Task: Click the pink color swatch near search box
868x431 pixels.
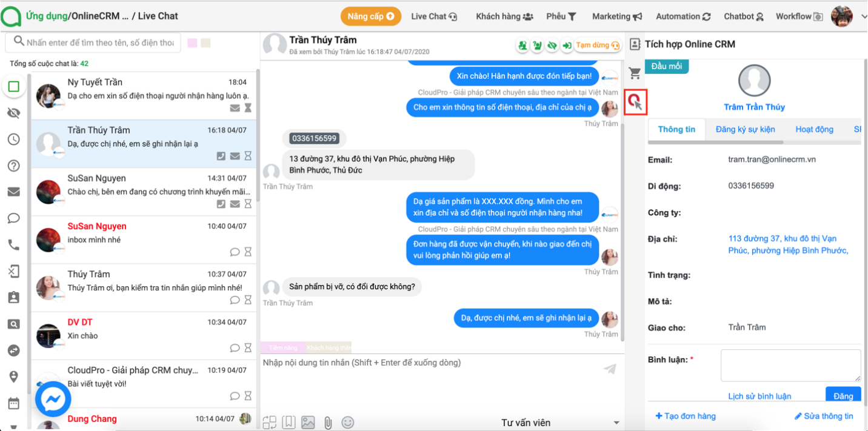Action: pos(192,43)
